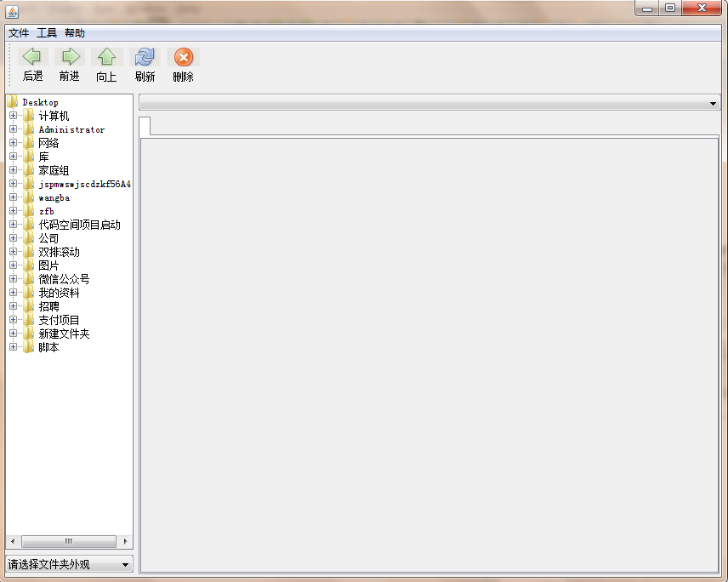Click the folder icon beside 脚本

[x=29, y=347]
